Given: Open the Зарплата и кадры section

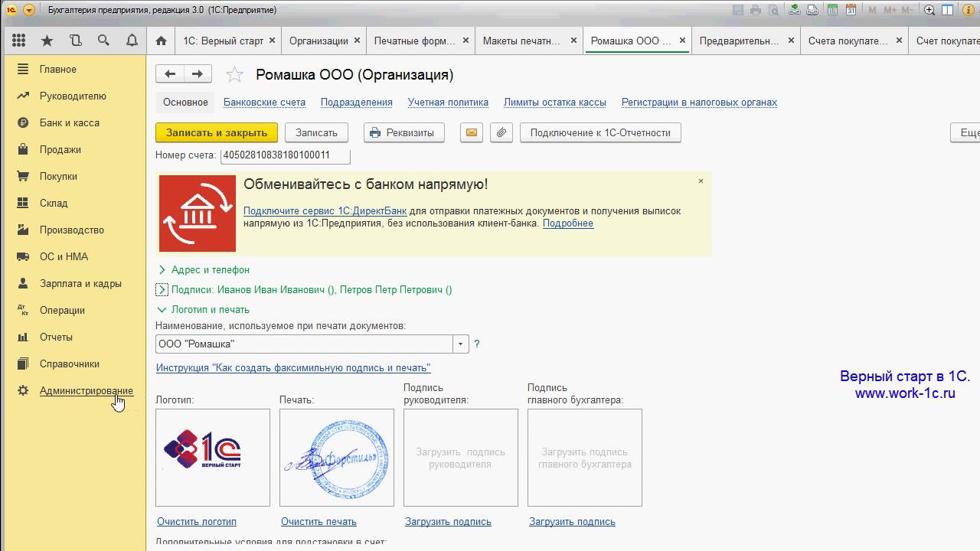Looking at the screenshot, I should [80, 283].
